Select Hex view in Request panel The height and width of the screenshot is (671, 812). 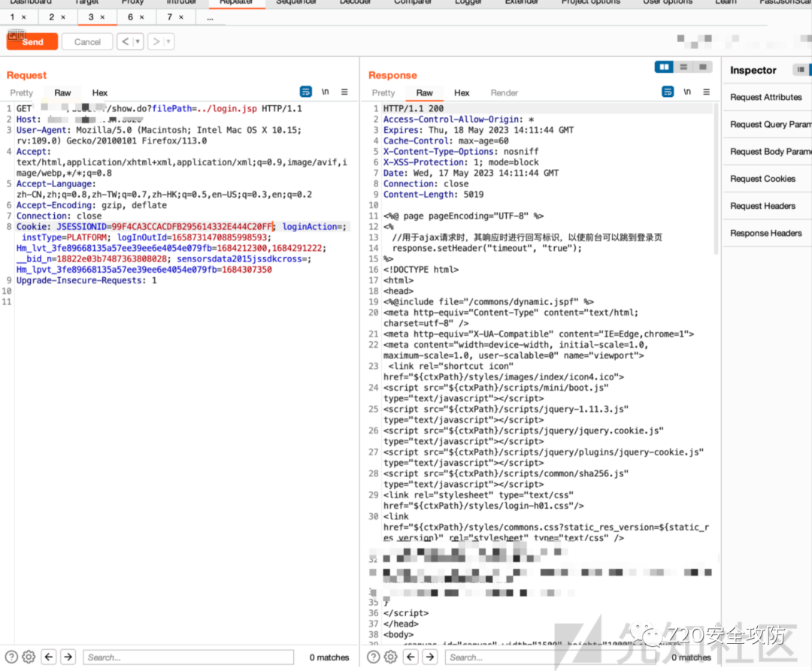99,92
